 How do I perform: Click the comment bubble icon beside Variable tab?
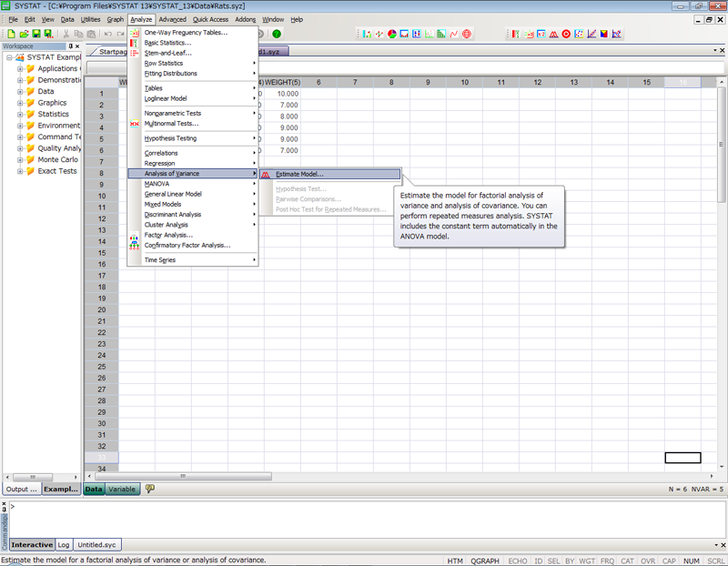tap(149, 489)
